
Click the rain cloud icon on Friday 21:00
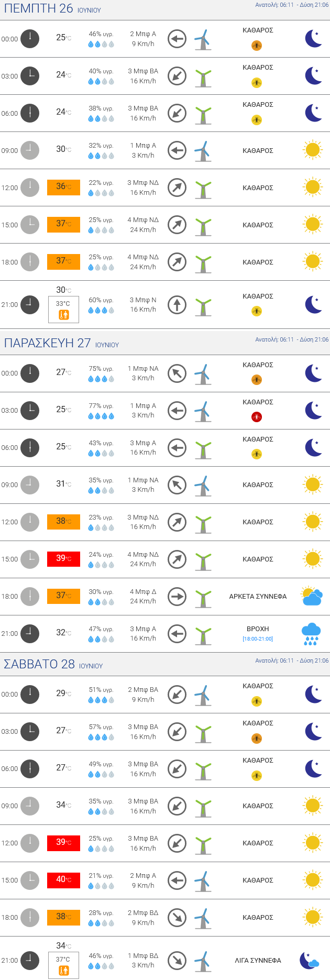(x=311, y=633)
